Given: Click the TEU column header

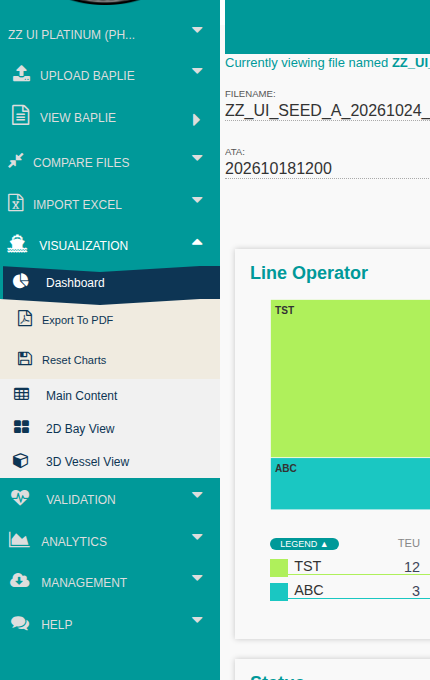Looking at the screenshot, I should 409,543.
